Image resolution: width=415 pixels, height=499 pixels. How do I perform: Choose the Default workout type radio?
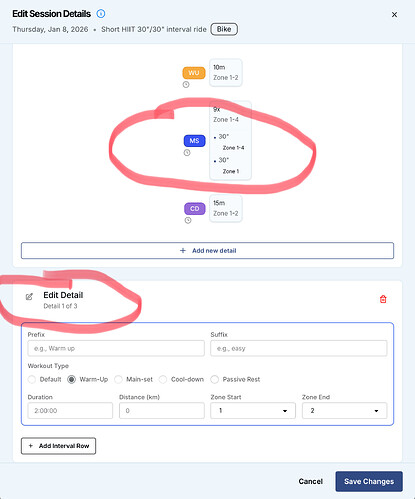tap(32, 379)
